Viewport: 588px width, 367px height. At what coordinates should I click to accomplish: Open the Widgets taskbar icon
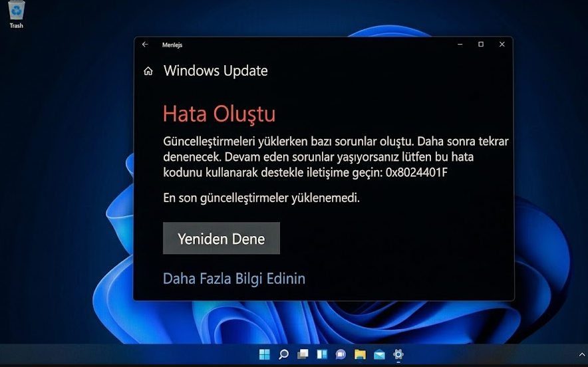click(x=322, y=354)
